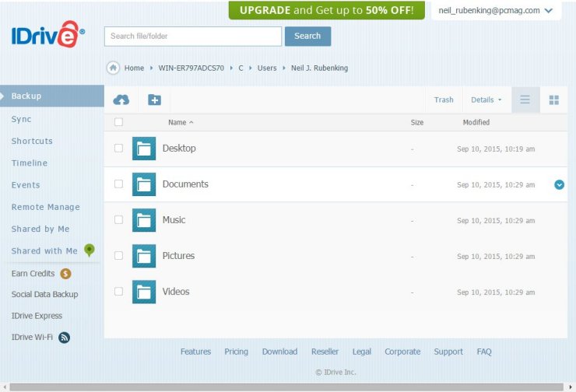Open the FAQ footer link
The height and width of the screenshot is (392, 576).
pyautogui.click(x=484, y=352)
